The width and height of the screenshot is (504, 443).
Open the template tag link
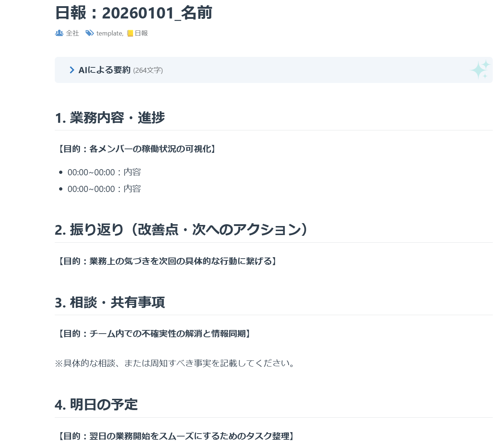click(110, 33)
